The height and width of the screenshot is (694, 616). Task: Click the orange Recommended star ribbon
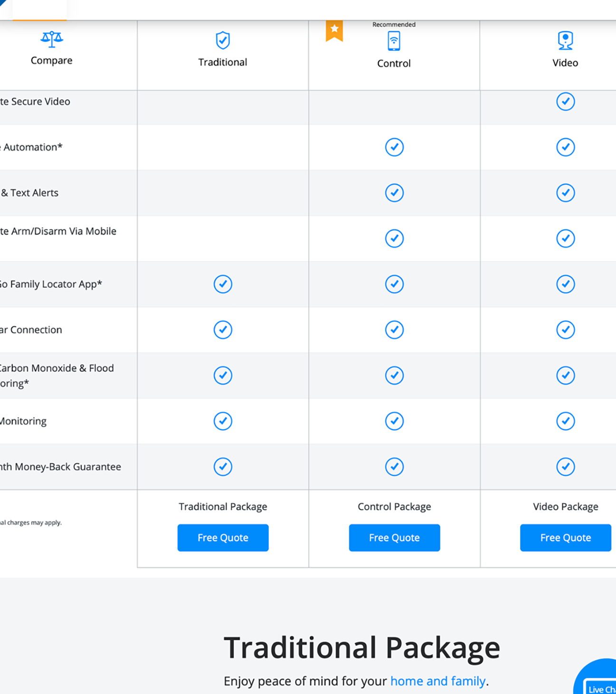pyautogui.click(x=334, y=31)
